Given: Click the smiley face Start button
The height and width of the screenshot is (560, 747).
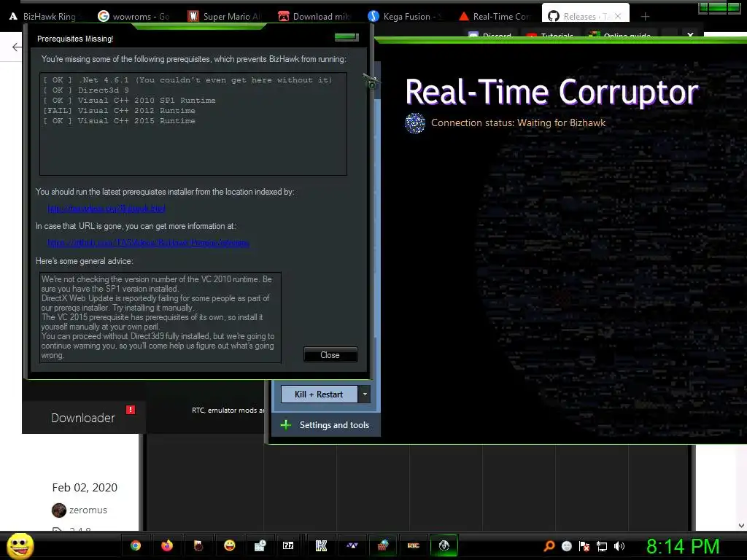Looking at the screenshot, I should coord(20,545).
